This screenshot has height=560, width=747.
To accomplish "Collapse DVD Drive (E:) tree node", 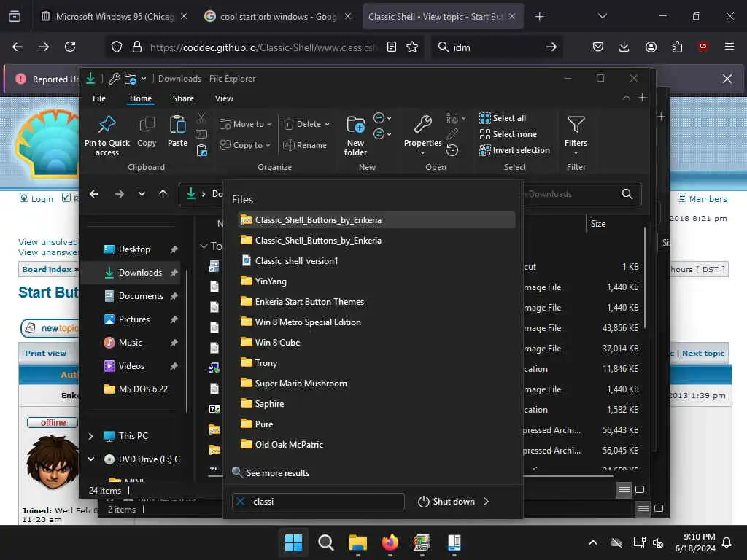I will (x=91, y=459).
